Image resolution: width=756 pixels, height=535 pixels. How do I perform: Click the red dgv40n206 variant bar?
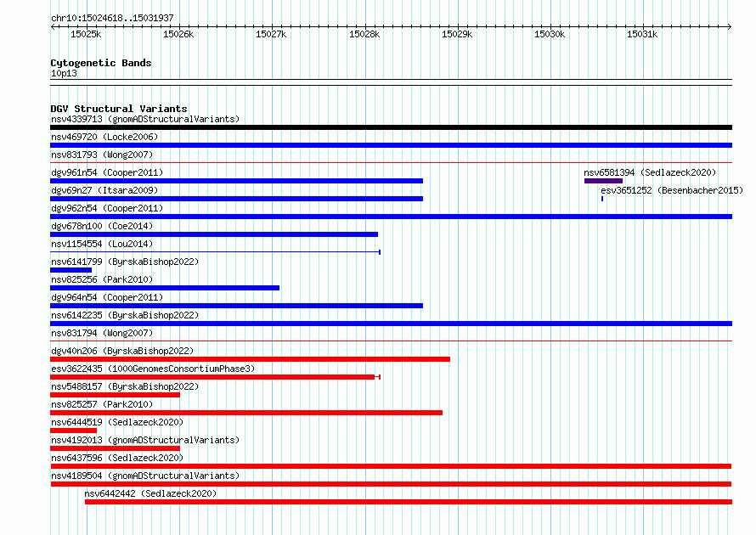pyautogui.click(x=251, y=359)
